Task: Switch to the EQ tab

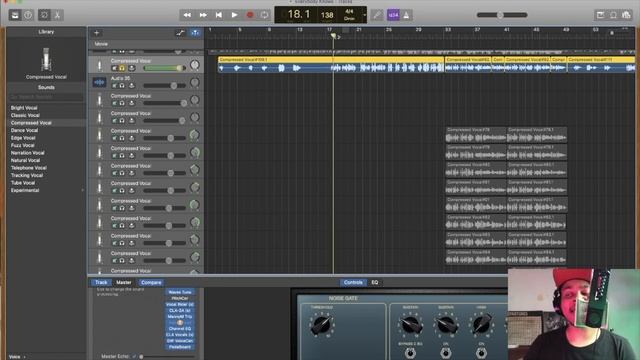Action: pos(375,282)
